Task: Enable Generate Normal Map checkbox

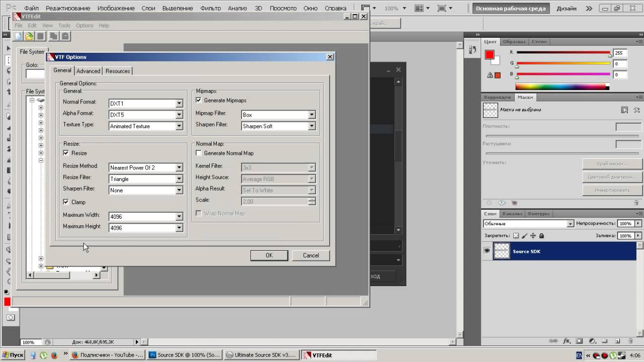Action: (x=198, y=153)
